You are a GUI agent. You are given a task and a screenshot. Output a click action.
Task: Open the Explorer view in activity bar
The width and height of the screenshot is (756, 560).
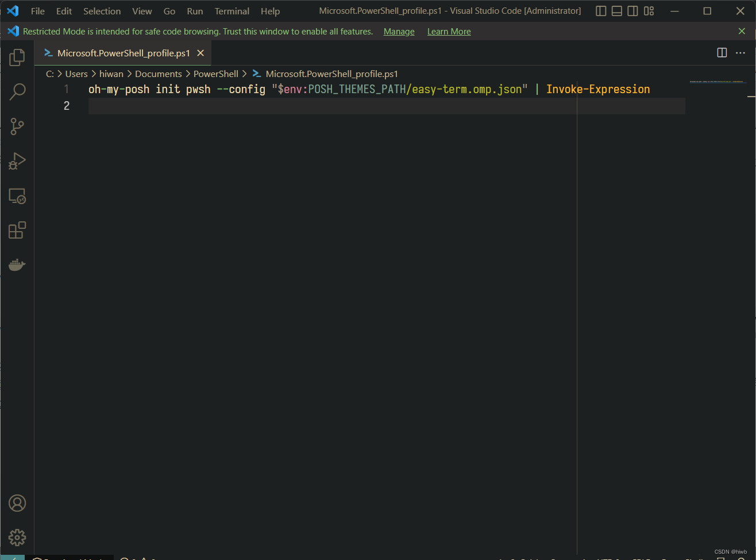pyautogui.click(x=17, y=57)
